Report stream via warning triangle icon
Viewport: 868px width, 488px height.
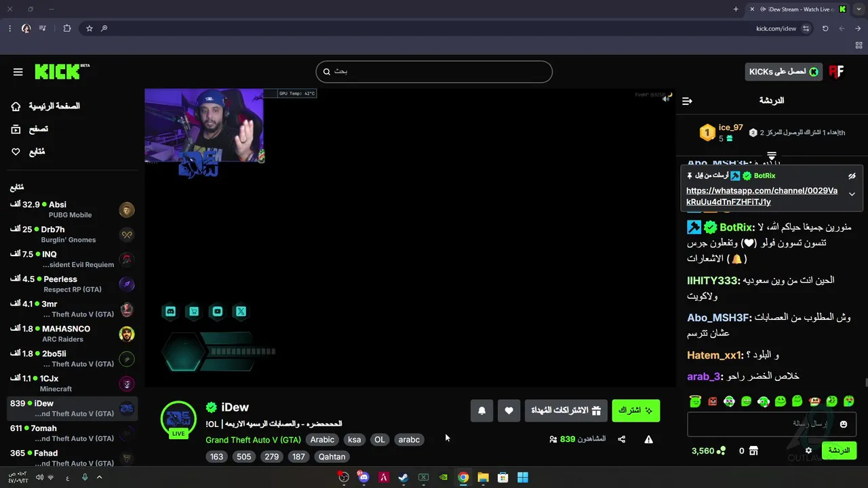tap(649, 440)
